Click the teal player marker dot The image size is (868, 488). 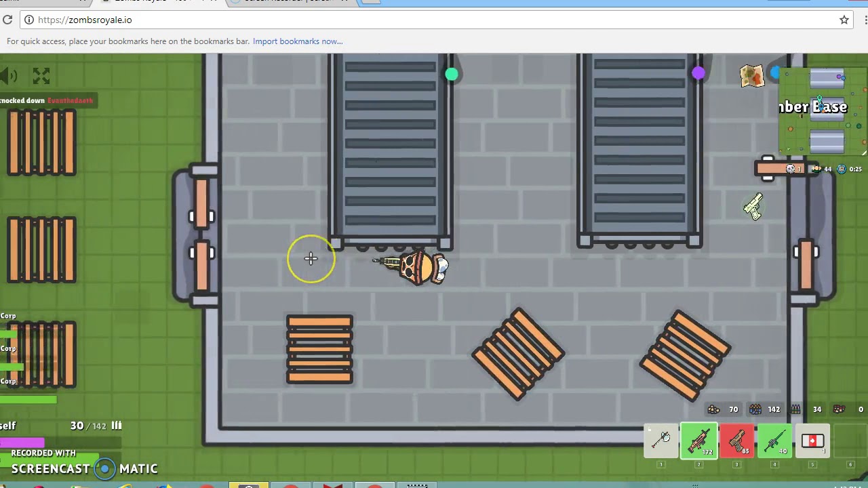pyautogui.click(x=452, y=74)
